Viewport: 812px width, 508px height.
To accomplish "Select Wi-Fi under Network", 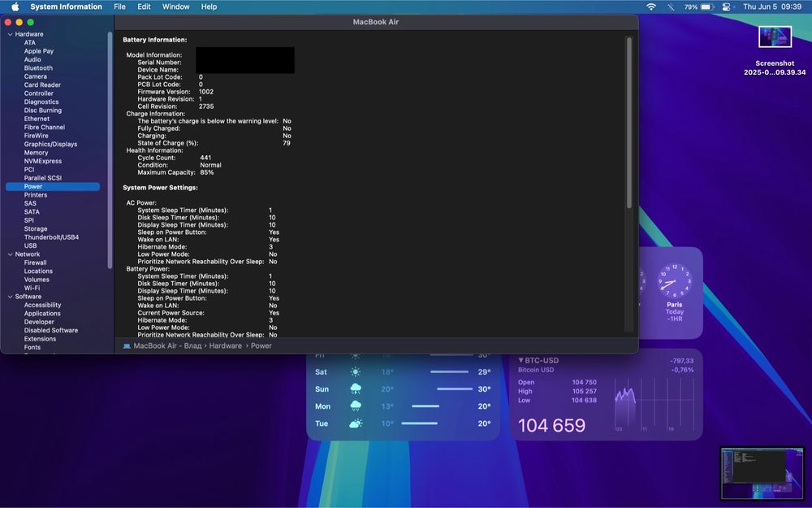I will pos(32,289).
